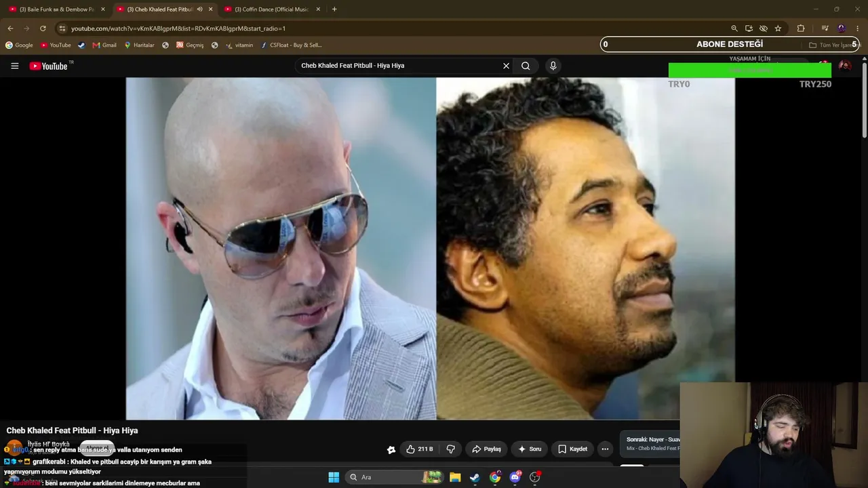This screenshot has height=488, width=868.
Task: Switch to the Baile Funk & Dembow tab
Action: (x=57, y=9)
